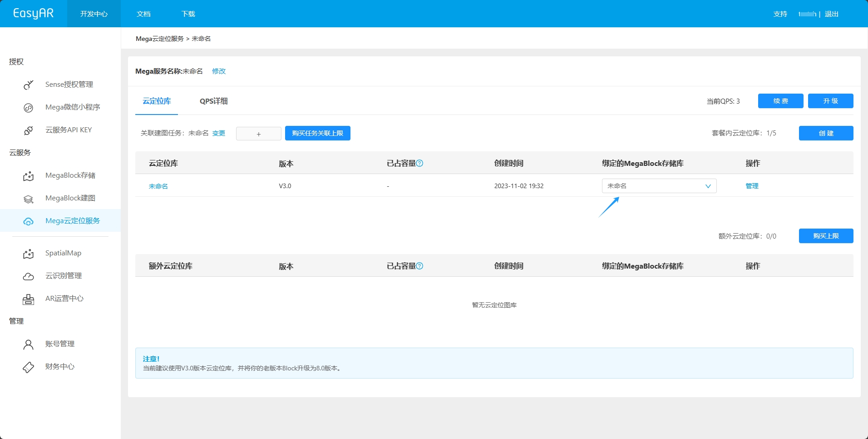Select the 云定位库 tab

point(156,101)
